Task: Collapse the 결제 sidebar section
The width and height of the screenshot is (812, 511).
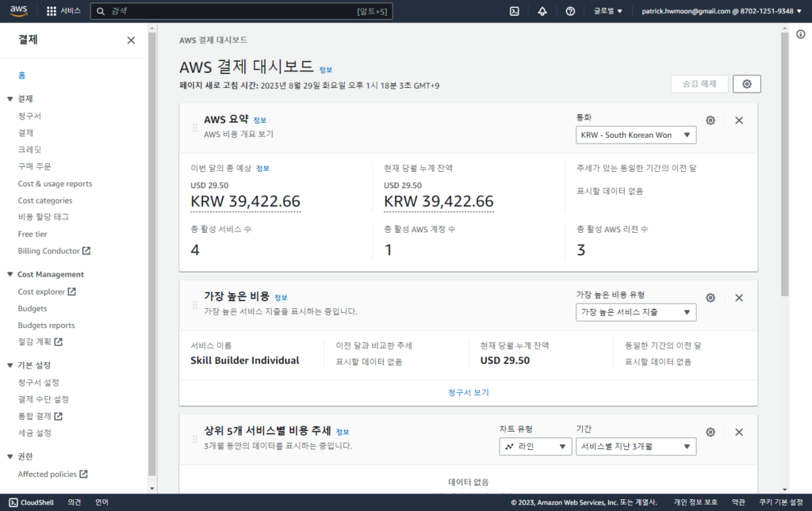Action: (x=10, y=99)
